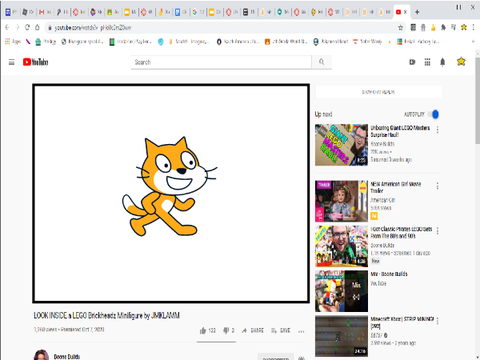Click the search magnifier button
The width and height of the screenshot is (480, 360).
(321, 62)
